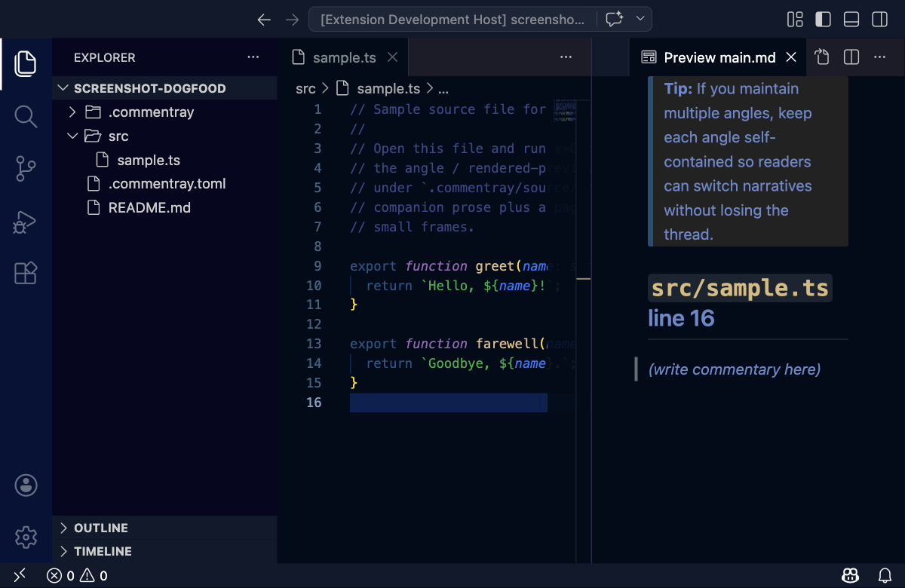
Task: Click the farewell function name
Action: click(507, 344)
